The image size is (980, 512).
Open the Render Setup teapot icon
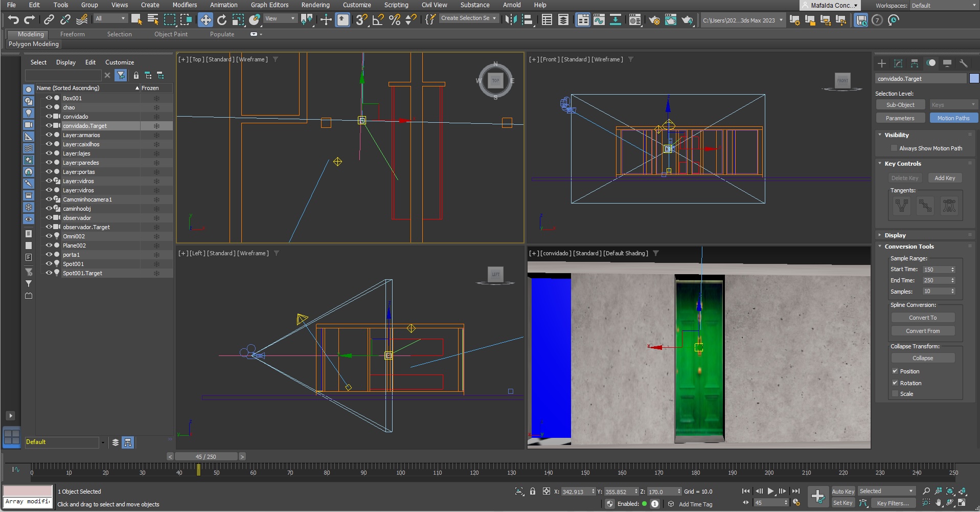pos(654,20)
